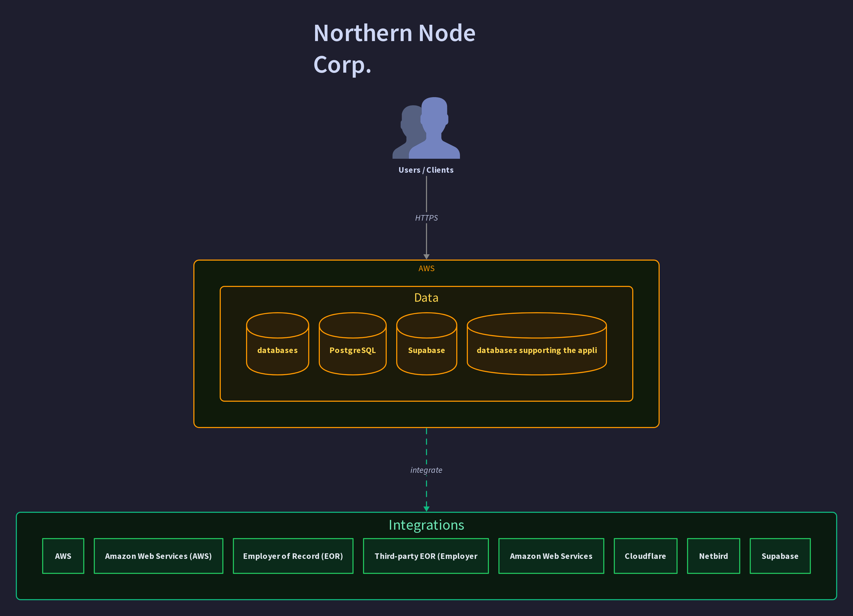Select the databases supporting the appli cylinder
853x616 pixels.
tap(537, 344)
